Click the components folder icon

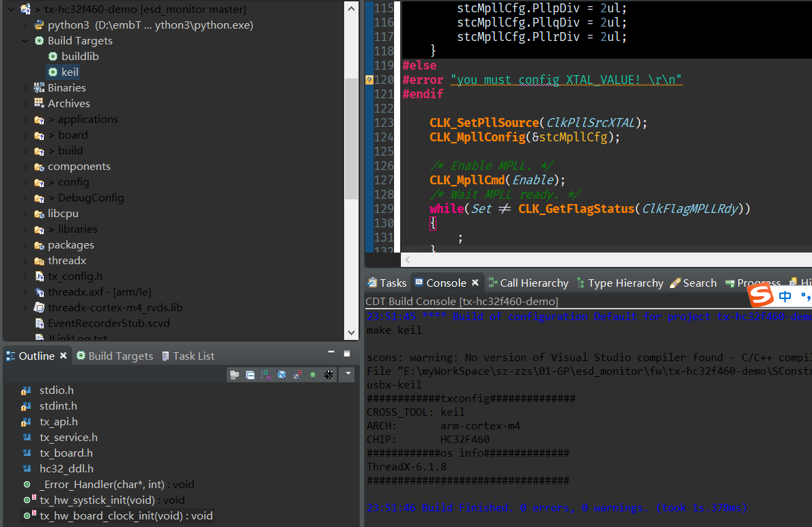coord(39,167)
